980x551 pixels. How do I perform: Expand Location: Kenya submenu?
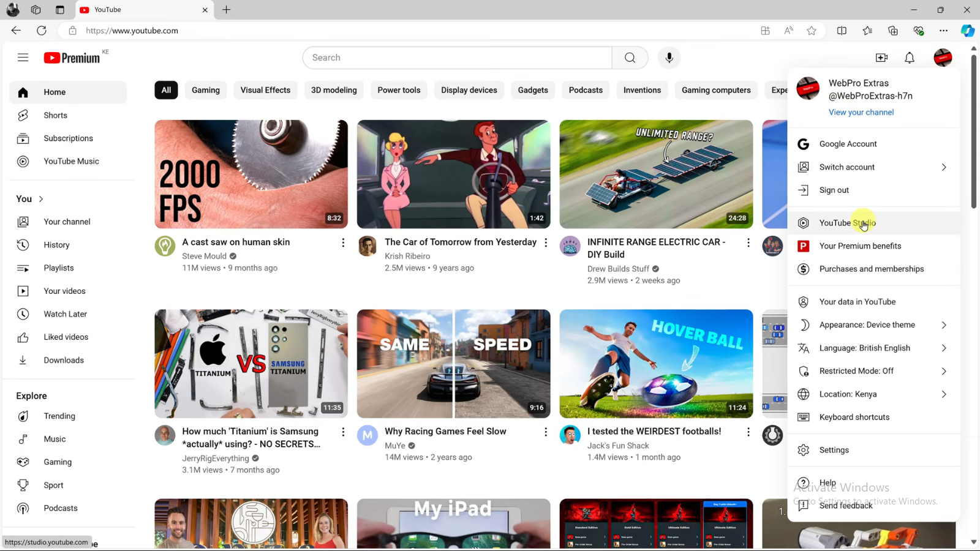coord(873,394)
